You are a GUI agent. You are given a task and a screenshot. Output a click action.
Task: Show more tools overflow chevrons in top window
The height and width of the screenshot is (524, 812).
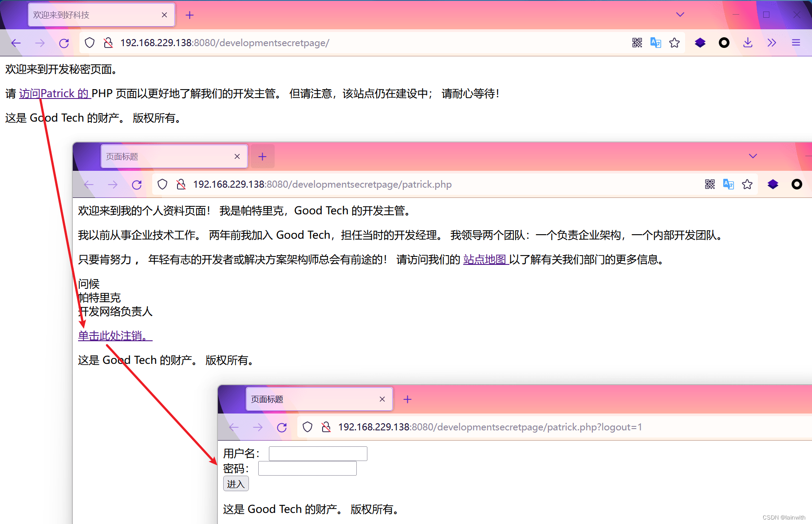(x=772, y=43)
